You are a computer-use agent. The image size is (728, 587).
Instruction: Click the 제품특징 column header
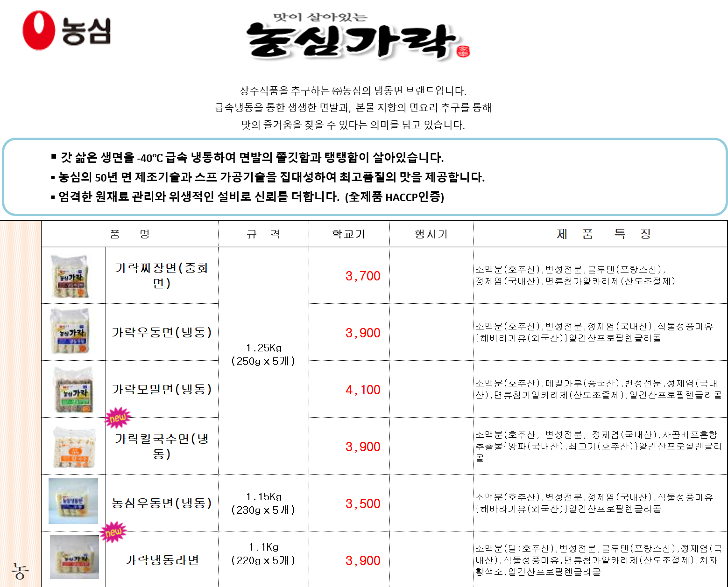[603, 234]
